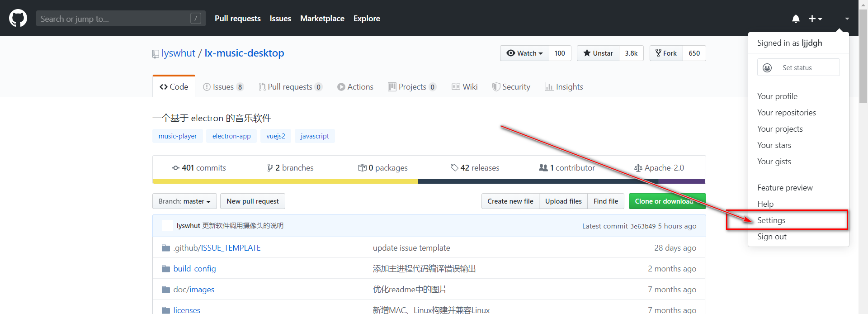868x314 pixels.
Task: Click the dark language bar segment
Action: point(538,181)
